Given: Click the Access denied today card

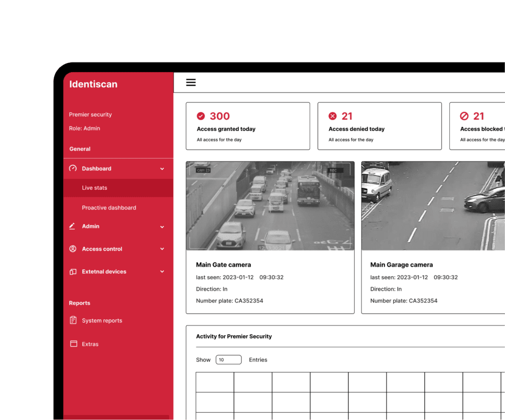Looking at the screenshot, I should point(380,126).
